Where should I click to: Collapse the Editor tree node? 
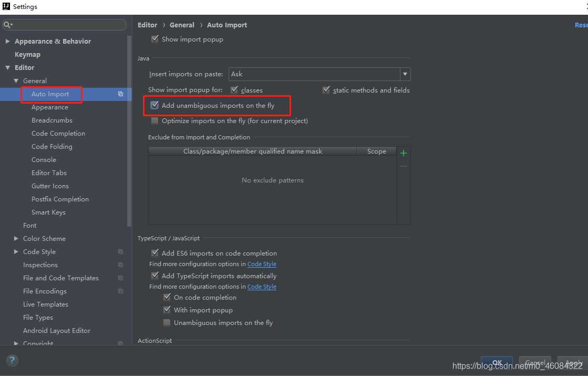[7, 67]
